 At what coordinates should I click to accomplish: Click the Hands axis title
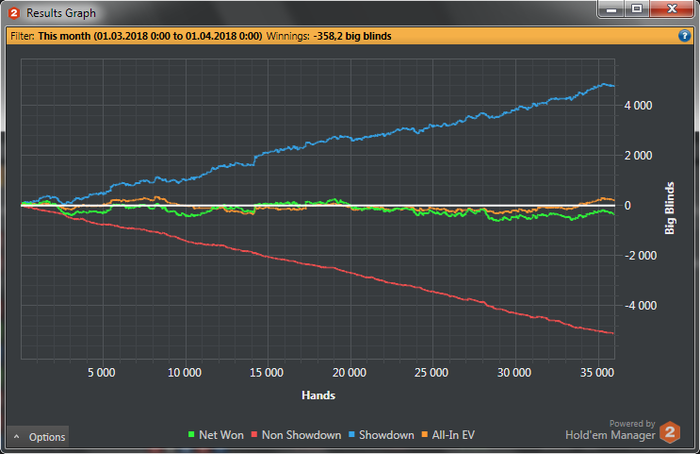click(x=318, y=395)
